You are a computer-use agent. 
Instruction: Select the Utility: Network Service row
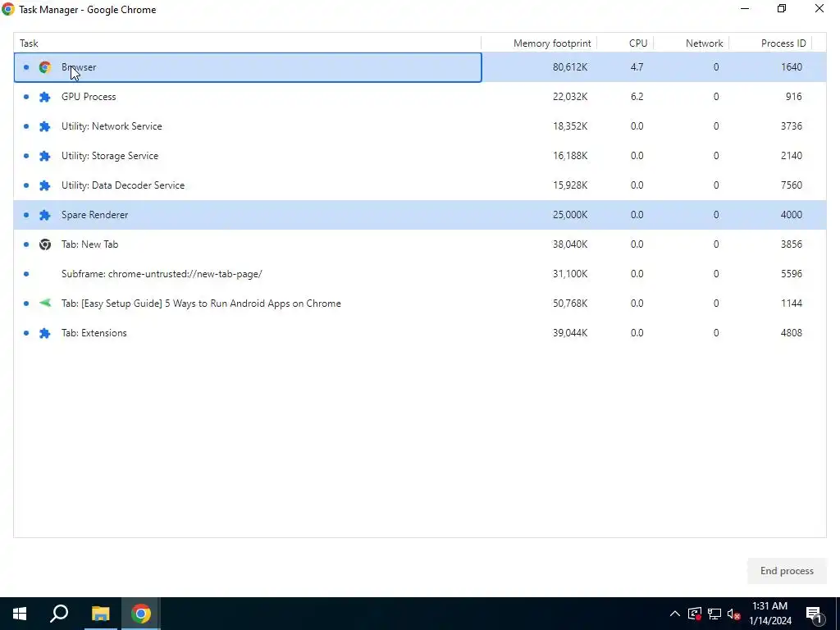pyautogui.click(x=420, y=126)
